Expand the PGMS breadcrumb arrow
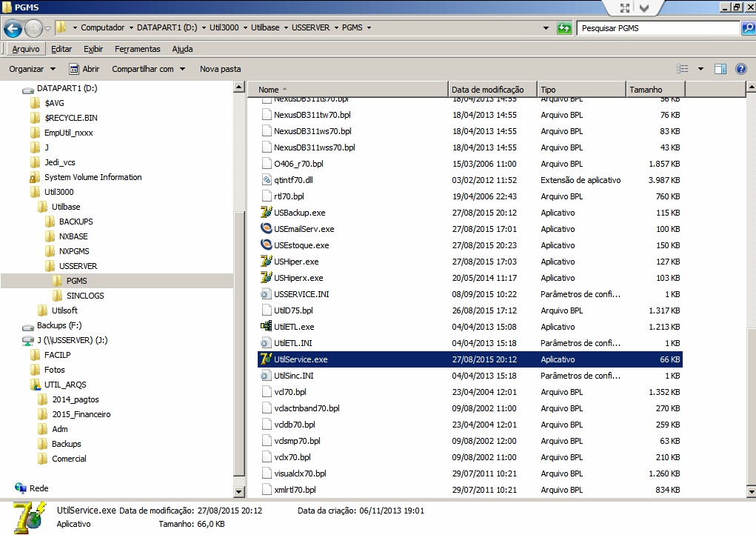756x535 pixels. click(x=369, y=28)
